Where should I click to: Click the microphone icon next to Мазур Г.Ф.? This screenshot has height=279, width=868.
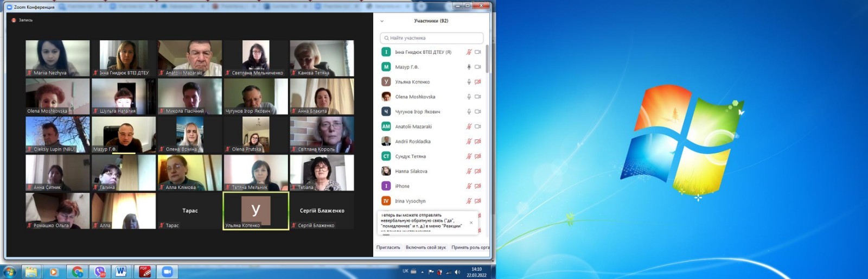click(x=469, y=67)
